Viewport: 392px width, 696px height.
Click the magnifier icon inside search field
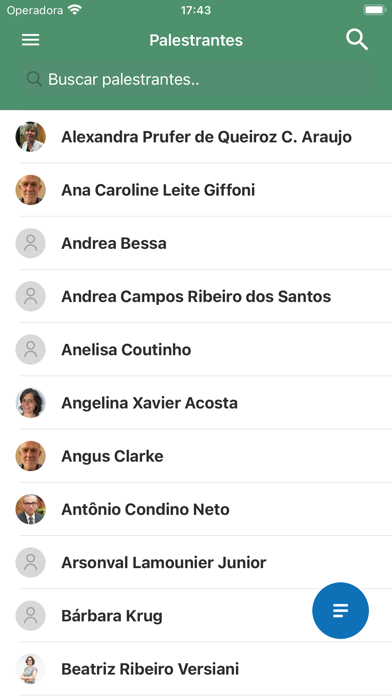coord(34,79)
